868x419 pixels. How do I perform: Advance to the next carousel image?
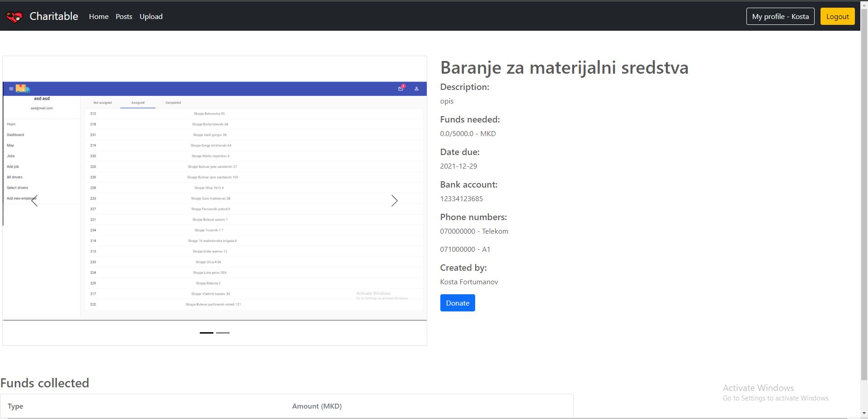(394, 201)
